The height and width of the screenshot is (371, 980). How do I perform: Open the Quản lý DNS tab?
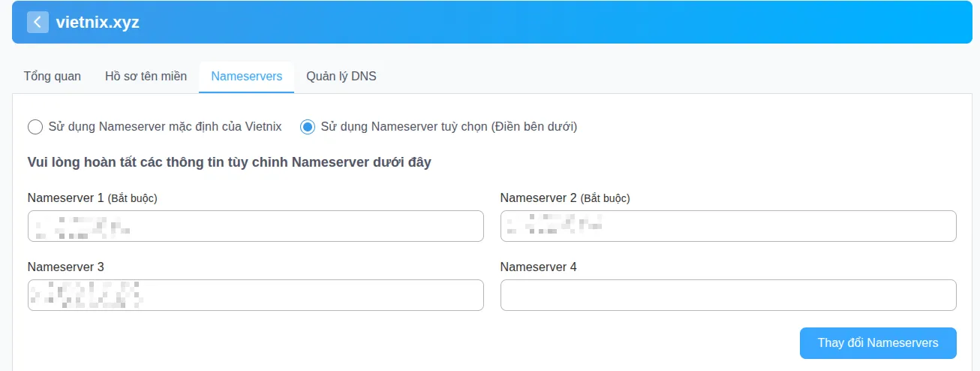(x=341, y=76)
